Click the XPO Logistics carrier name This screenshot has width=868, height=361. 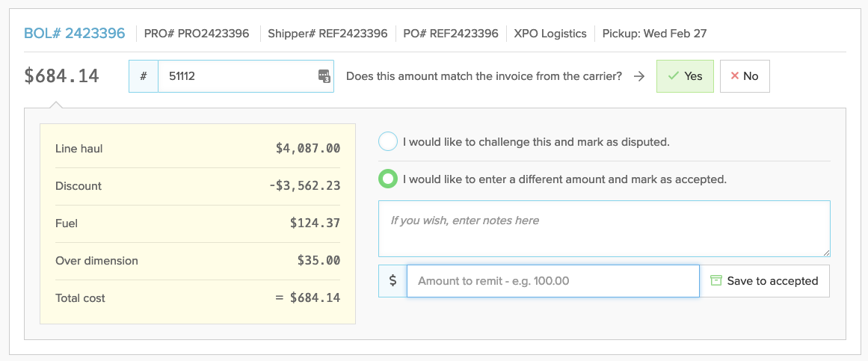550,34
